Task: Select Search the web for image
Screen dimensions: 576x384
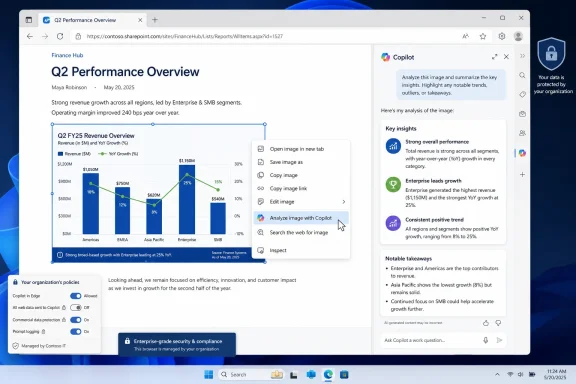Action: coord(301,233)
